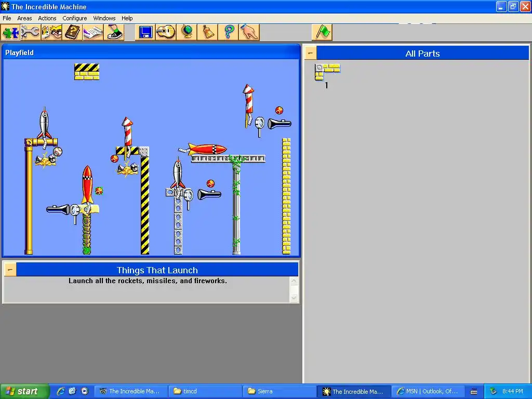Select the tall yellow brick column
Screen dimensions: 532x399
pyautogui.click(x=286, y=196)
